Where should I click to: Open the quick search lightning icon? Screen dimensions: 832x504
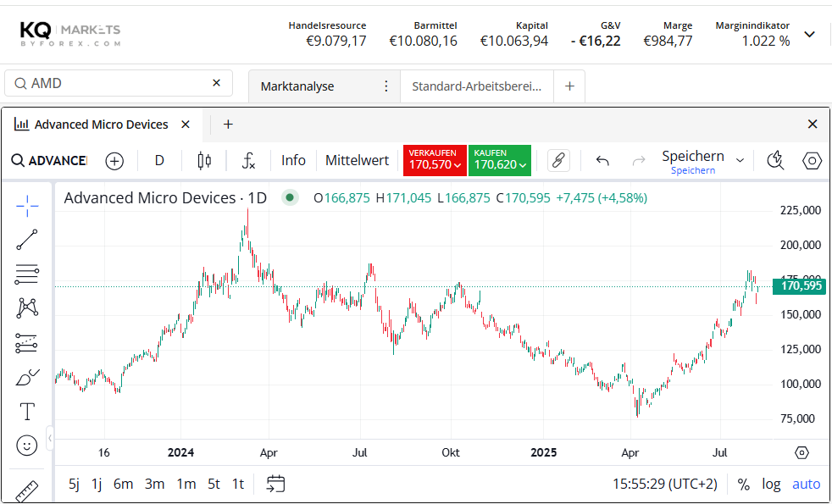click(x=776, y=160)
